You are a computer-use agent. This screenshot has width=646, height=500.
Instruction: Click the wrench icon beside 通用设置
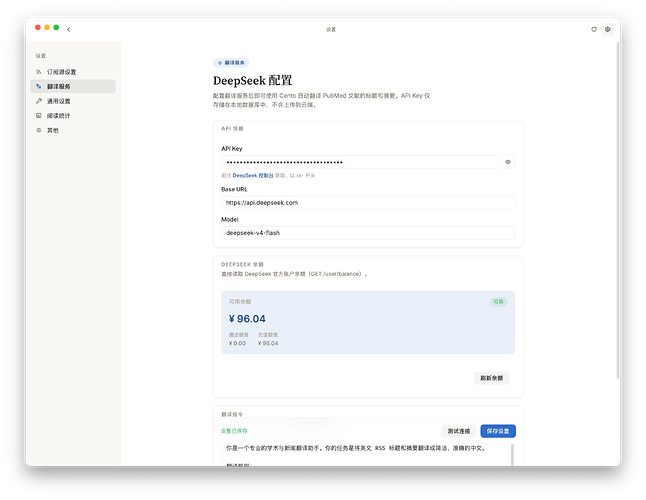tap(39, 101)
